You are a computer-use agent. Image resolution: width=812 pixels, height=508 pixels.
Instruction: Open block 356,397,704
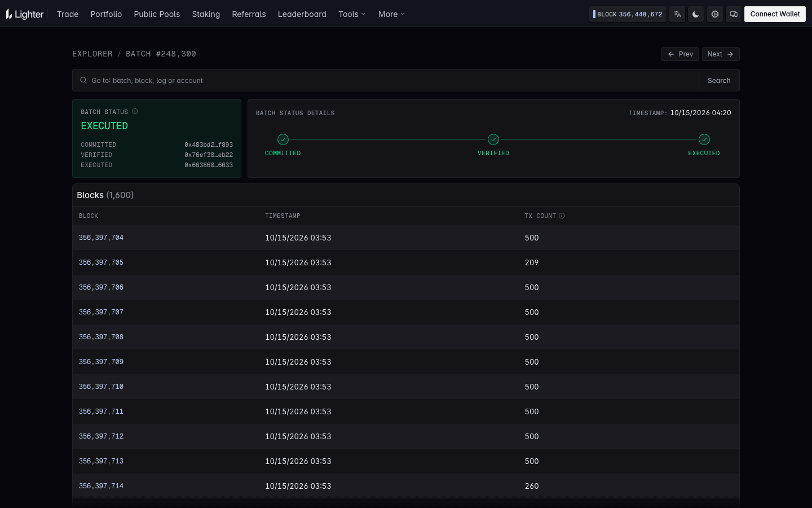[101, 238]
